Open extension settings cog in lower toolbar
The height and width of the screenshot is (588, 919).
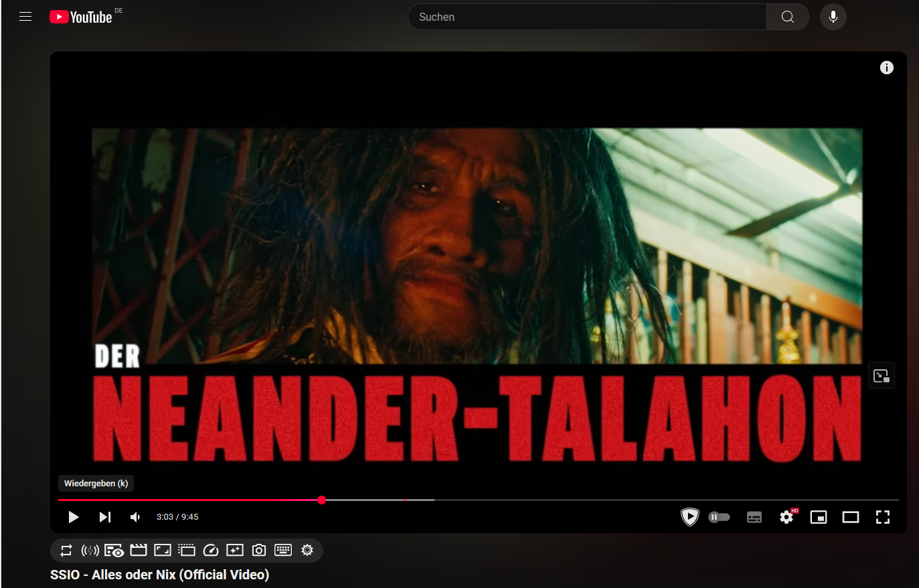[307, 551]
